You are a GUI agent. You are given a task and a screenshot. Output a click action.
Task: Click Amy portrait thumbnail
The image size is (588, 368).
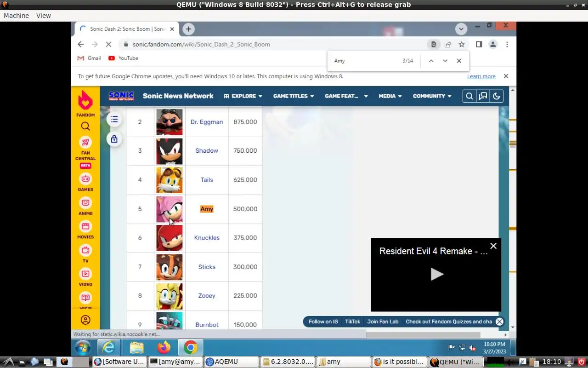pyautogui.click(x=170, y=209)
